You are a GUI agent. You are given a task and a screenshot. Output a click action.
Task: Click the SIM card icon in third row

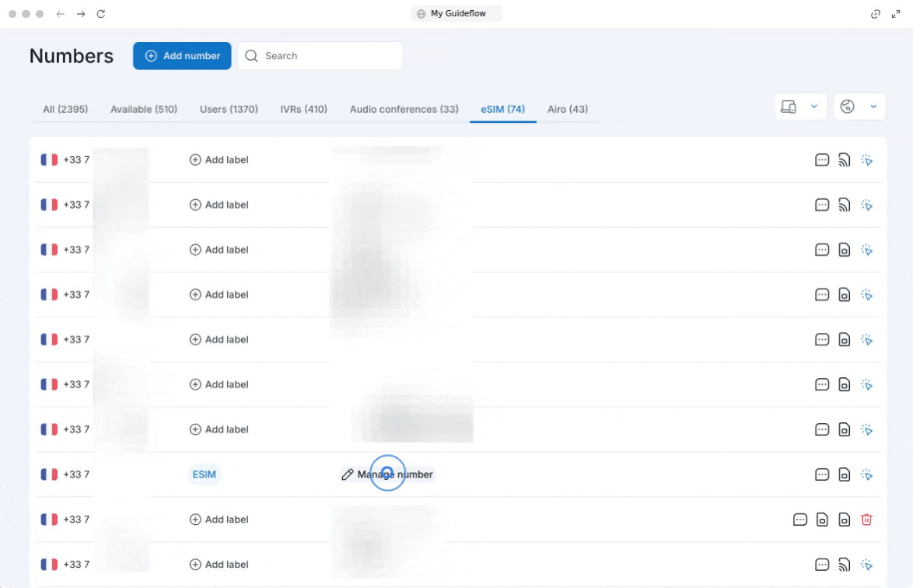(x=845, y=250)
